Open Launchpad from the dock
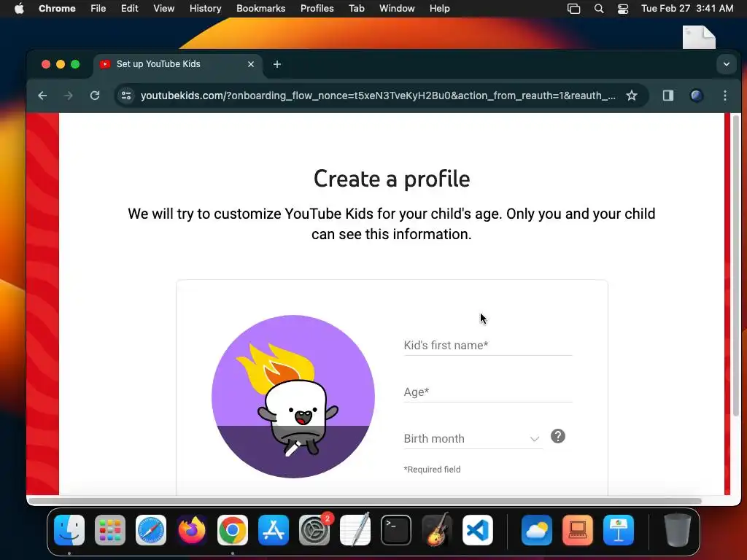This screenshot has height=560, width=747. click(110, 530)
